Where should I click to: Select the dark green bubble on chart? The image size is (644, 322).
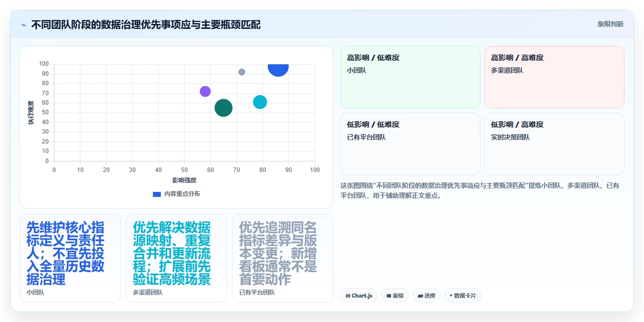coord(223,108)
